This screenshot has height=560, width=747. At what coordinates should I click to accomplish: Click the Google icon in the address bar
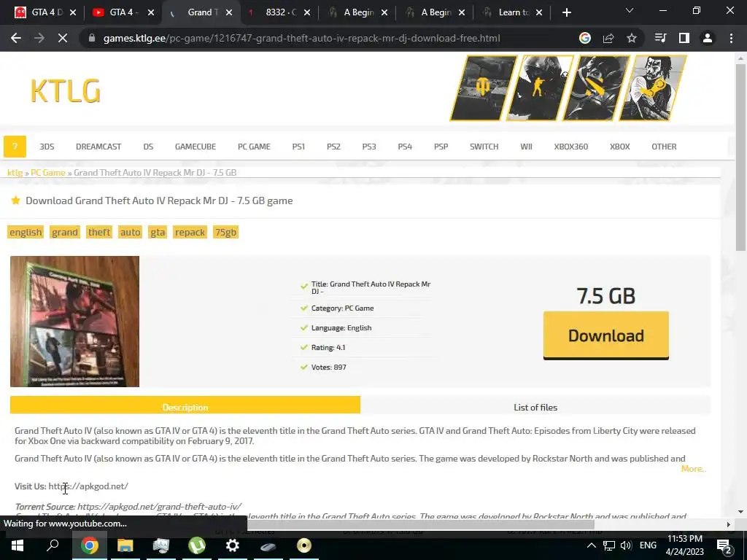pos(585,38)
